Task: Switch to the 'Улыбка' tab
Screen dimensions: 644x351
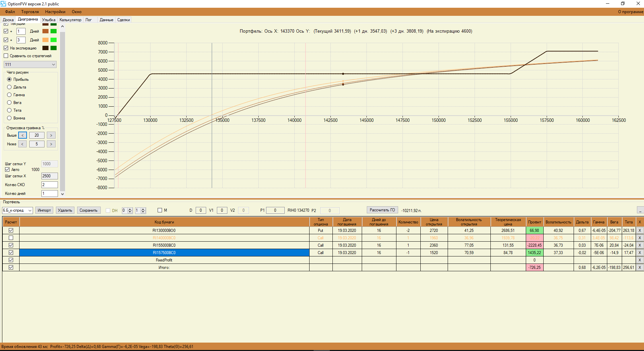Action: pos(49,20)
